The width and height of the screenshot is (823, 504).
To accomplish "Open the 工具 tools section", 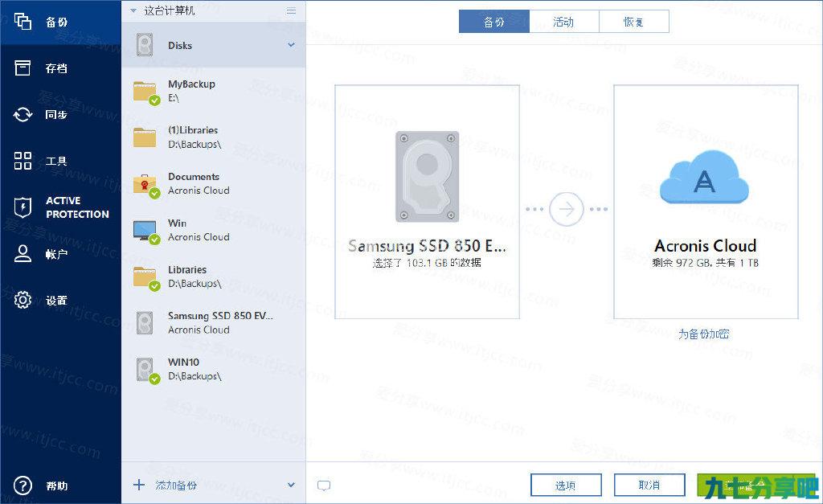I will (x=60, y=161).
